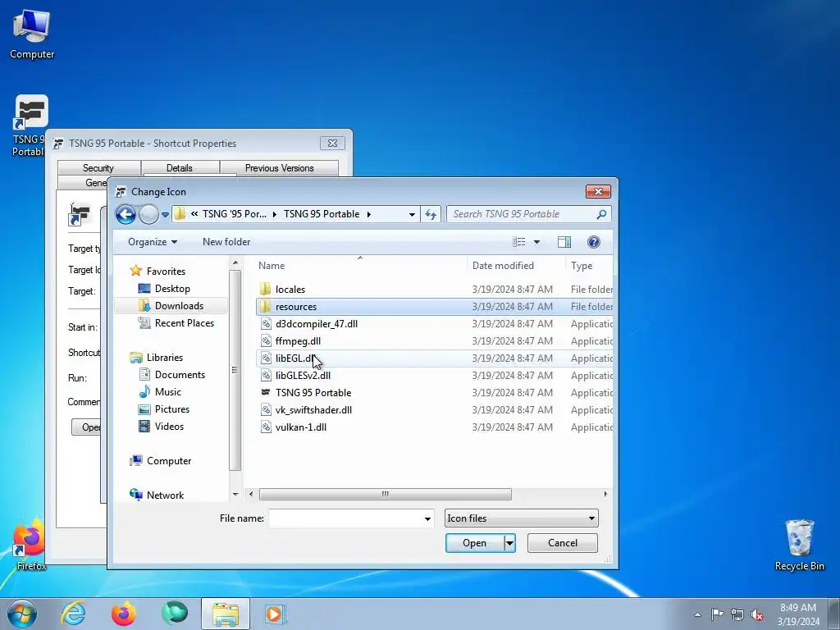840x630 pixels.
Task: Click TSNG 95 Portable breadcrumb segment
Action: 322,214
